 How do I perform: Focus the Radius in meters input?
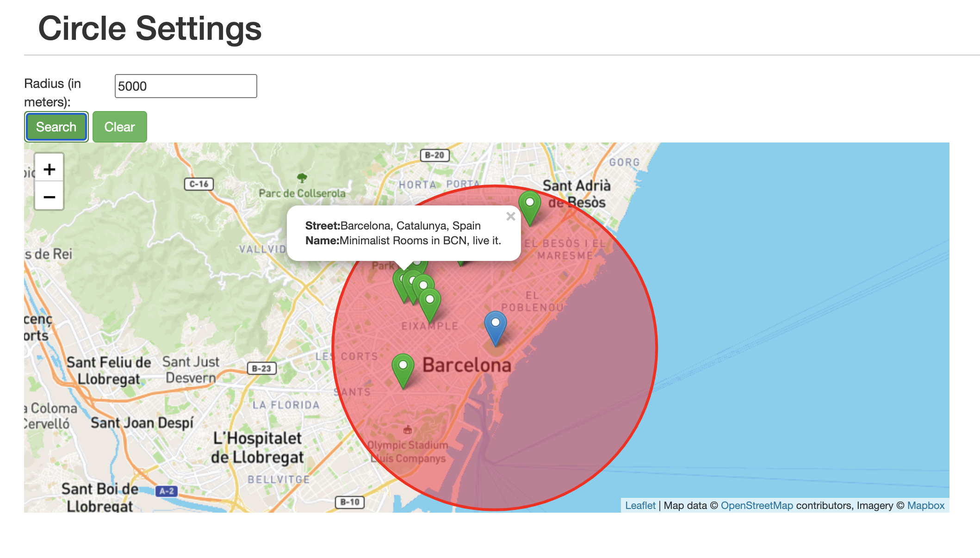click(186, 86)
